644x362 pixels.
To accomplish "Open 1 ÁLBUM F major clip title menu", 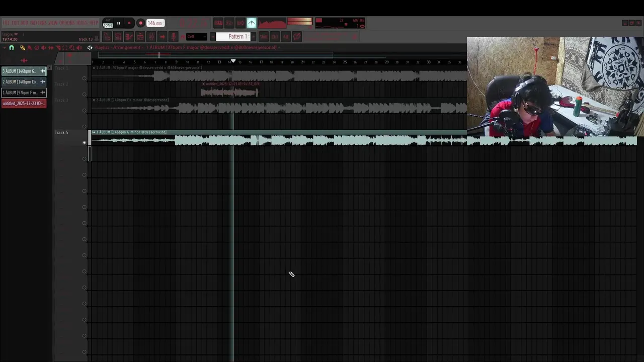I will click(149, 67).
